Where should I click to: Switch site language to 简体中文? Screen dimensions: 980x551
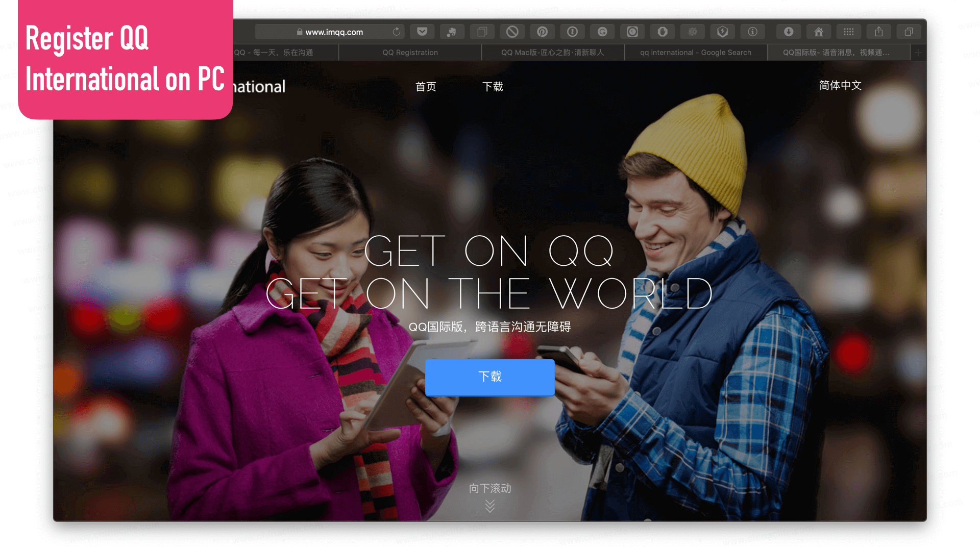tap(840, 86)
